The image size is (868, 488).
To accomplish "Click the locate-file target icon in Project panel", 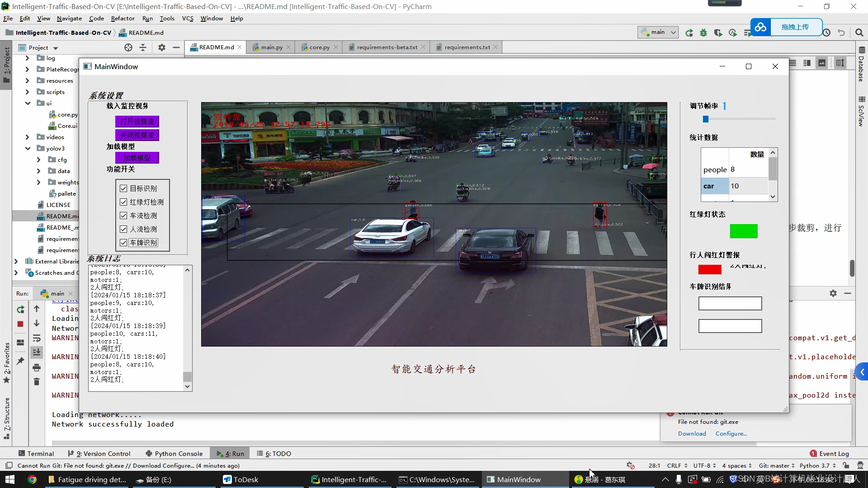I will [128, 47].
